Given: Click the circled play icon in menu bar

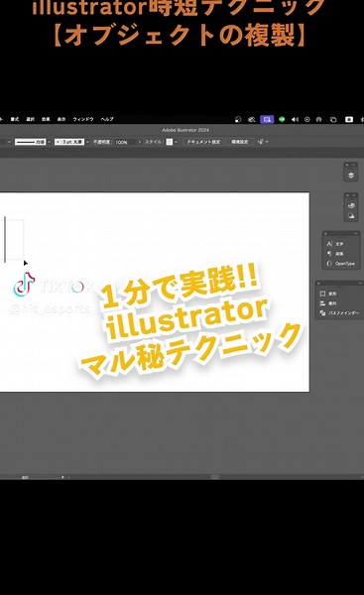Looking at the screenshot, I should 307,119.
